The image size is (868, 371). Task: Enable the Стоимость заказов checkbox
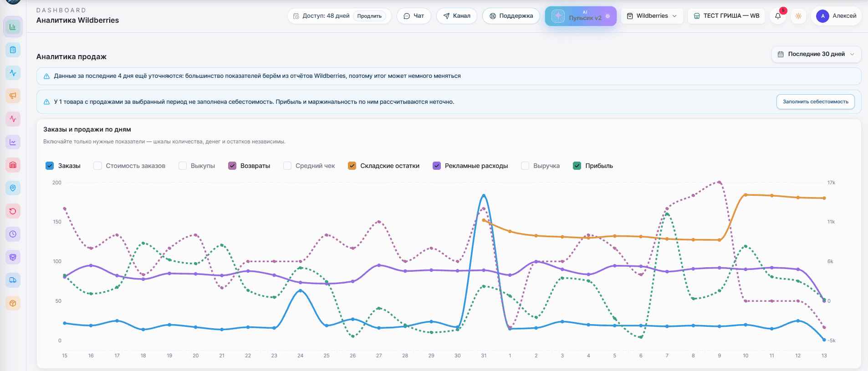[x=97, y=166]
